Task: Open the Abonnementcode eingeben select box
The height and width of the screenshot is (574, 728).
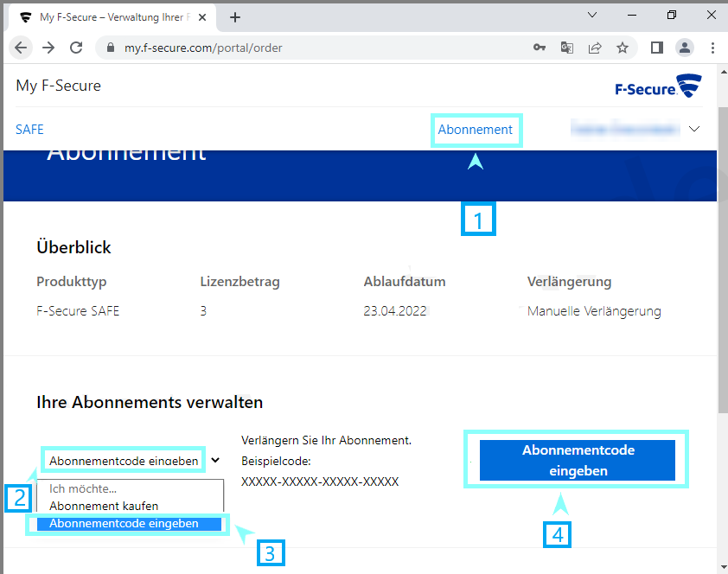Action: [x=124, y=461]
